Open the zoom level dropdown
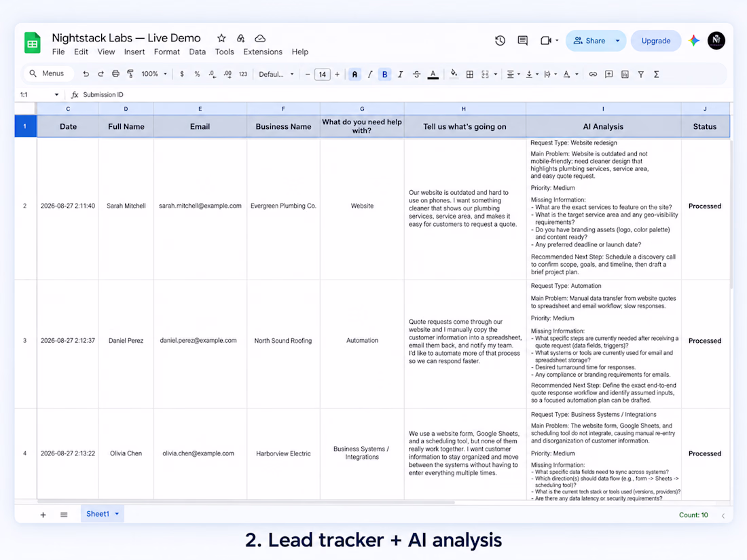Screen dimensions: 747x560 [x=154, y=74]
